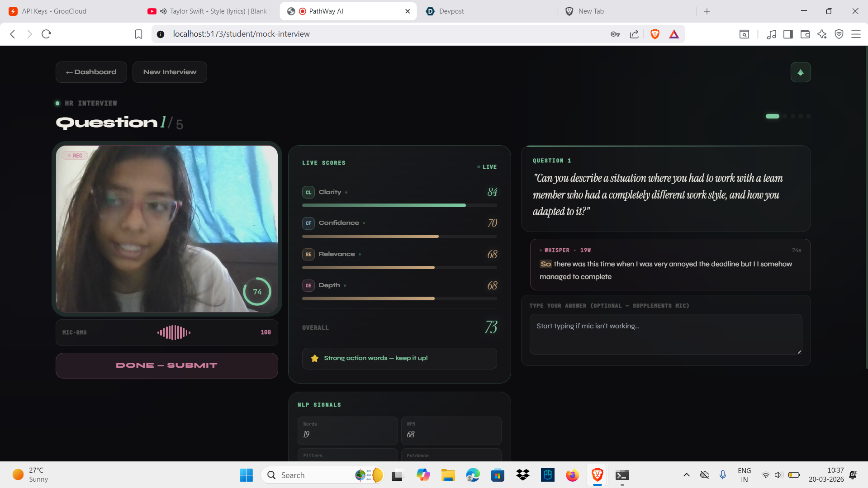Screen dimensions: 868x488
Task: Open Microsoft Edge from the taskbar
Action: [473, 475]
